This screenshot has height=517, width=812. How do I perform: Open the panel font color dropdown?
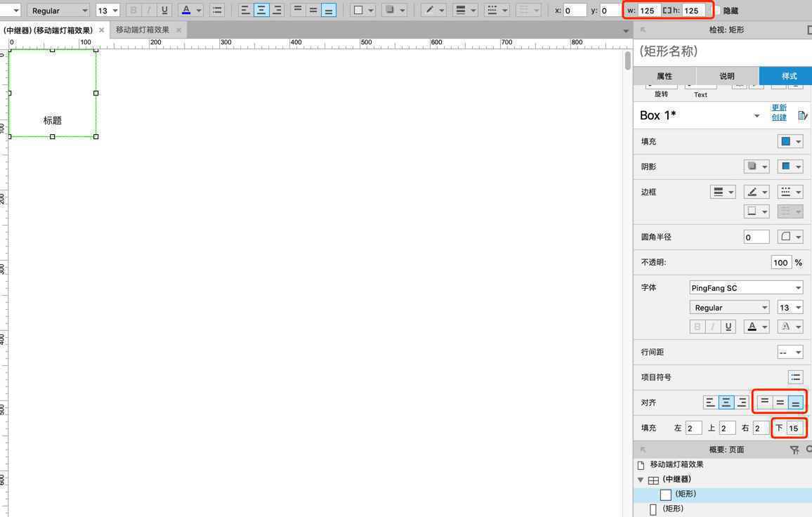(x=757, y=327)
